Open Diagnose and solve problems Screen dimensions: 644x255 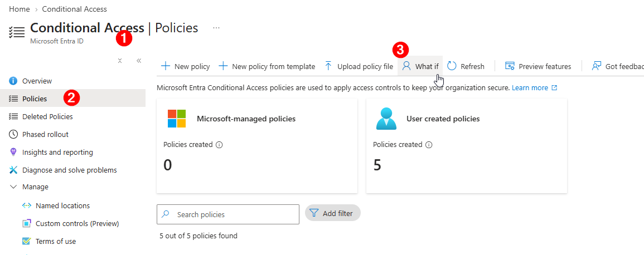69,170
